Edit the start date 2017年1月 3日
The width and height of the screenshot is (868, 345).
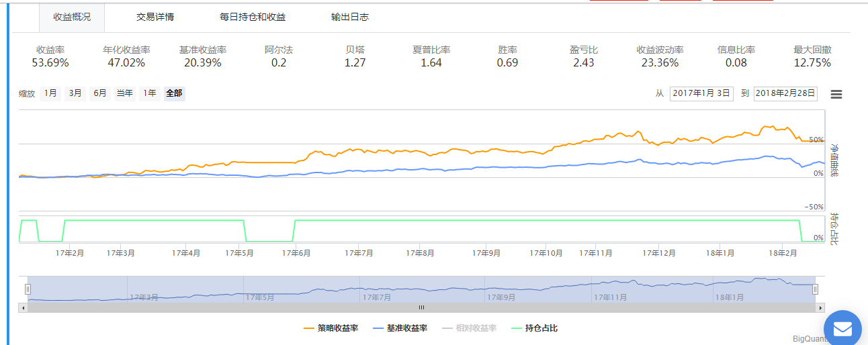click(x=701, y=93)
